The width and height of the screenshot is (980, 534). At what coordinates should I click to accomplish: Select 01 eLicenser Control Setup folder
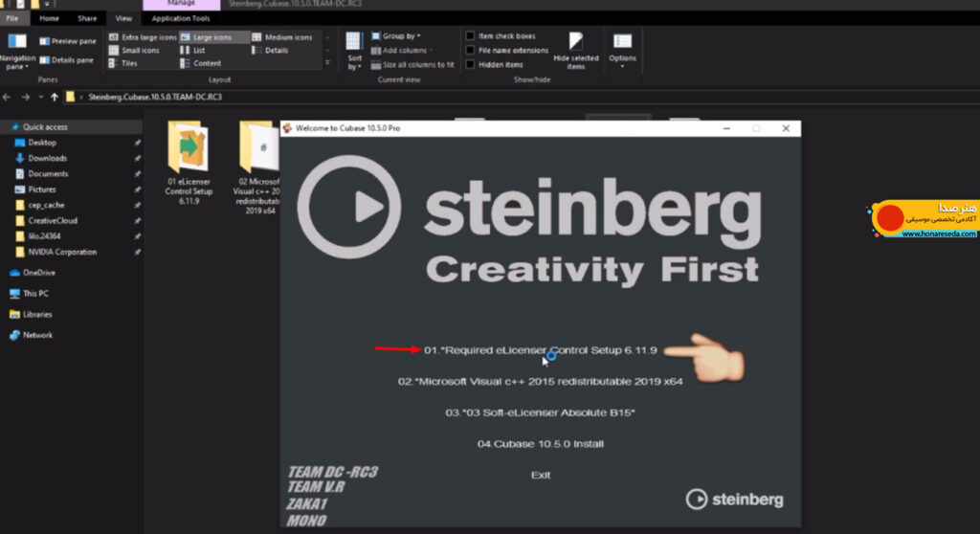[x=189, y=164]
